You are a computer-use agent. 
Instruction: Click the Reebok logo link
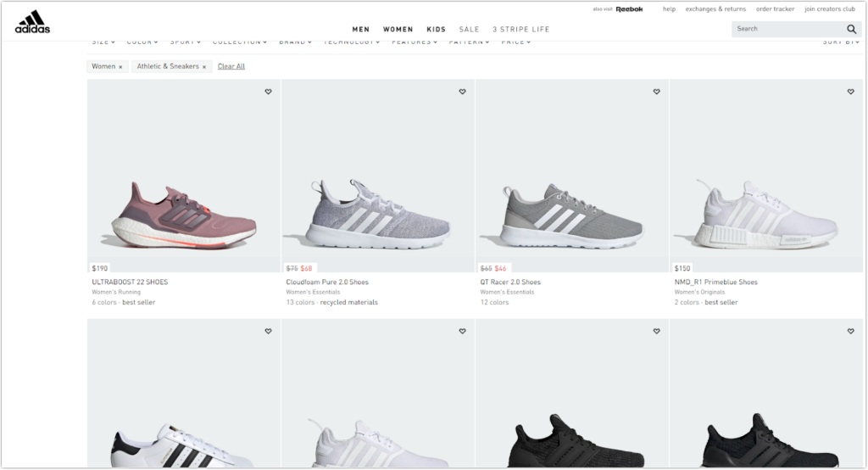(x=629, y=8)
